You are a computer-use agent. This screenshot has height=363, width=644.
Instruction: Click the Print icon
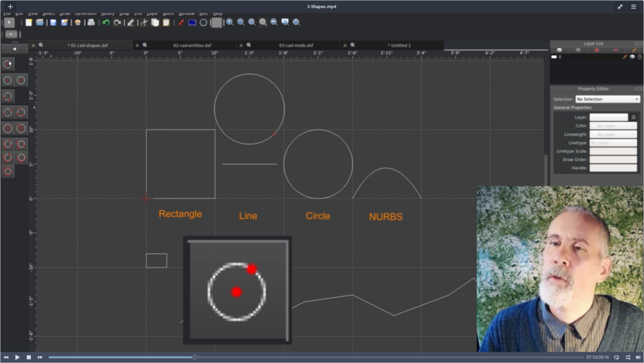pos(91,22)
